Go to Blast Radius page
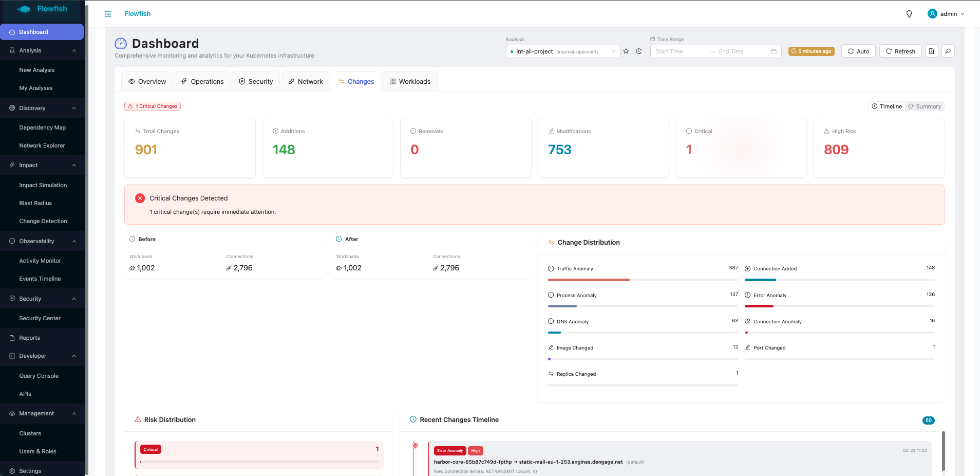 [35, 203]
